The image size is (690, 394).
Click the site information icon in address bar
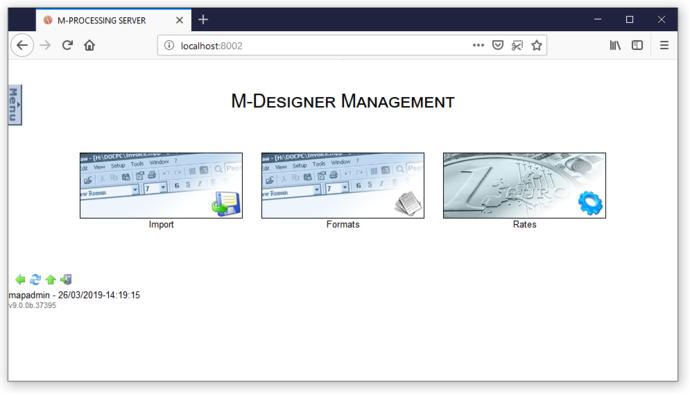pyautogui.click(x=169, y=45)
